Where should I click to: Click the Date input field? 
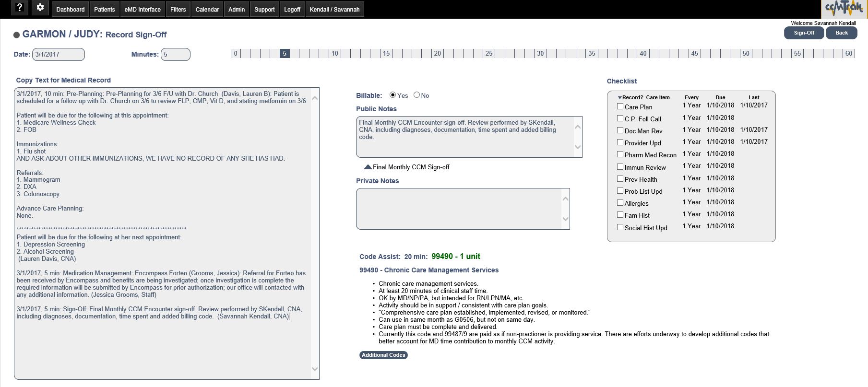[x=59, y=54]
